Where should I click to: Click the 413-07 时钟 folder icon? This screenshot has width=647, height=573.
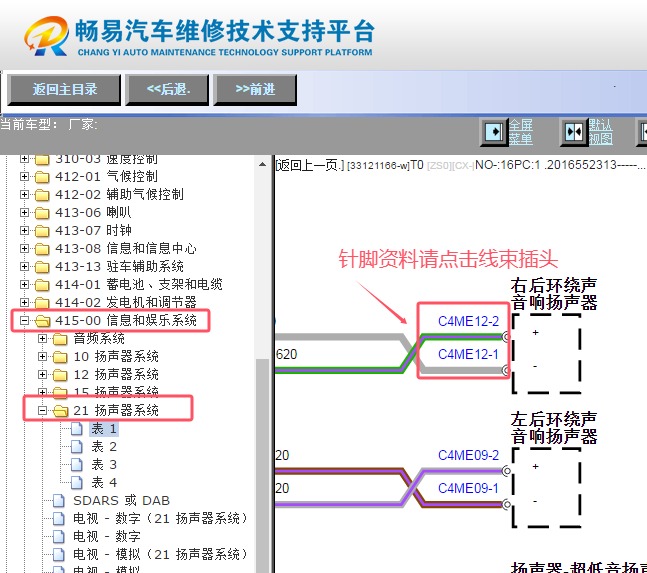(42, 231)
